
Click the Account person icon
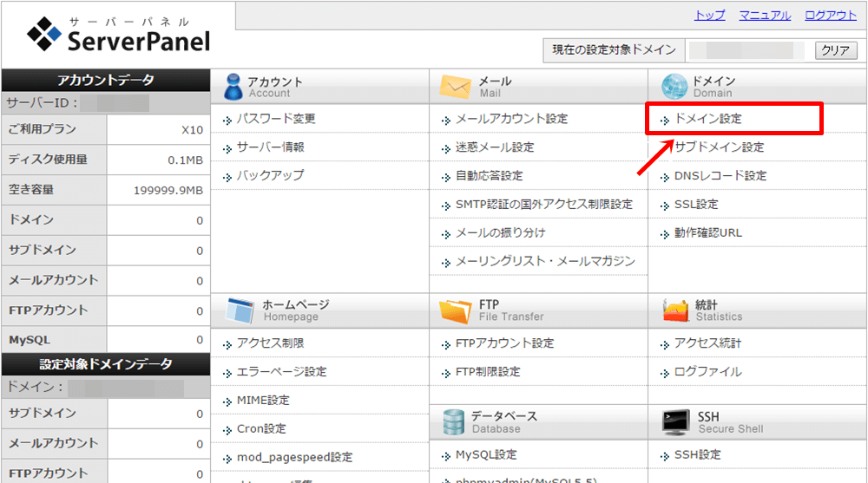233,87
